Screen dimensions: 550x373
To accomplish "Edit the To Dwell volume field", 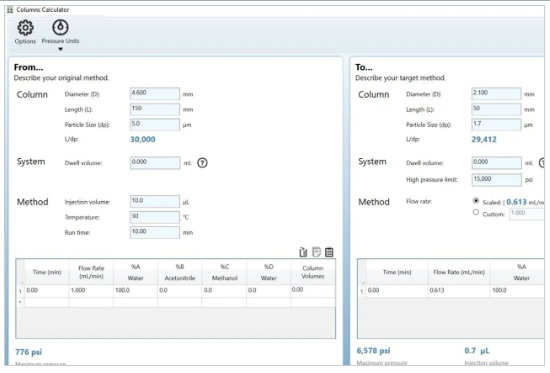I will point(496,163).
